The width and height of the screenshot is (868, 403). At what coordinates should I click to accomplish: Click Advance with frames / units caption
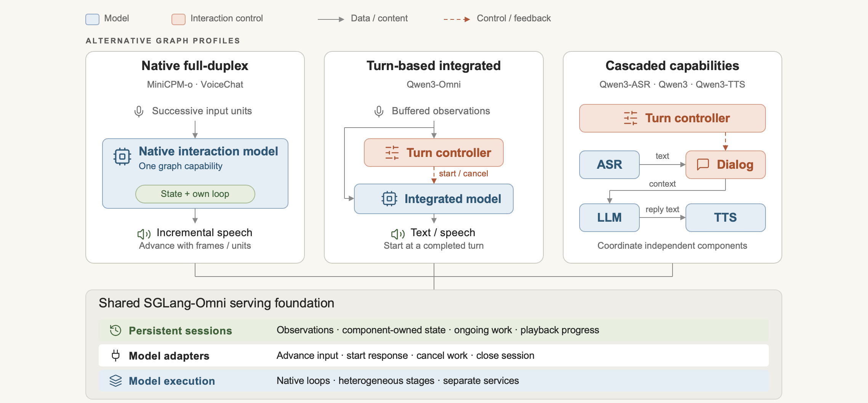tap(195, 246)
